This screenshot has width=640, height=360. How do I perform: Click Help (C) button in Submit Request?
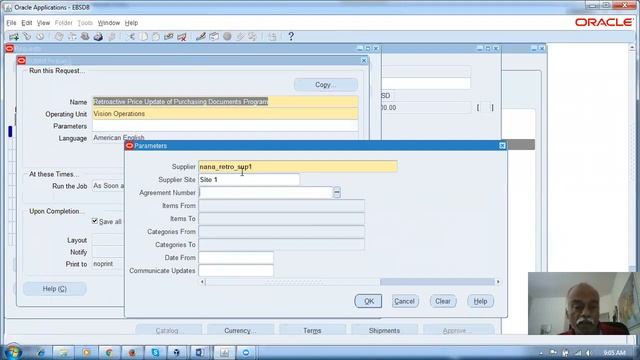click(x=55, y=289)
